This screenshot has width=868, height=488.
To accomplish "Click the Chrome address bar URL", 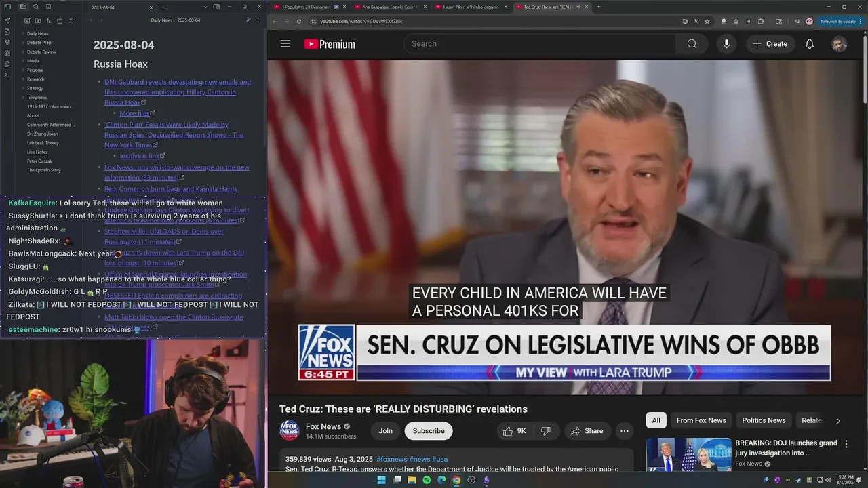I will click(361, 21).
